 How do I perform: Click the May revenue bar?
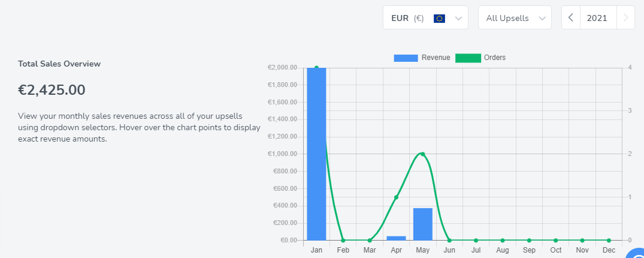(422, 224)
